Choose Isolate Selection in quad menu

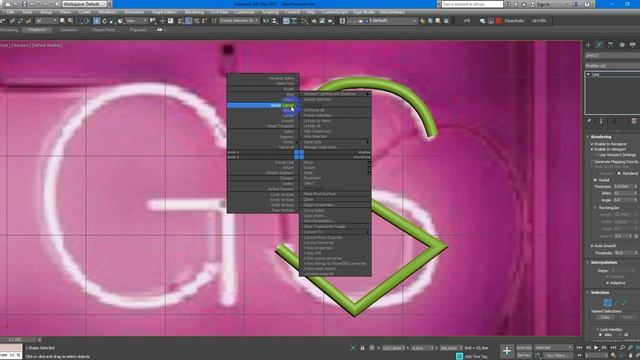pos(317,100)
